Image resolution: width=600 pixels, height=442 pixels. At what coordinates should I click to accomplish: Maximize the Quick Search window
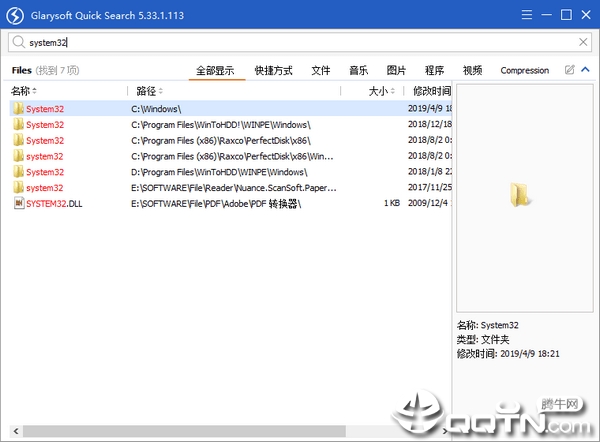(566, 15)
